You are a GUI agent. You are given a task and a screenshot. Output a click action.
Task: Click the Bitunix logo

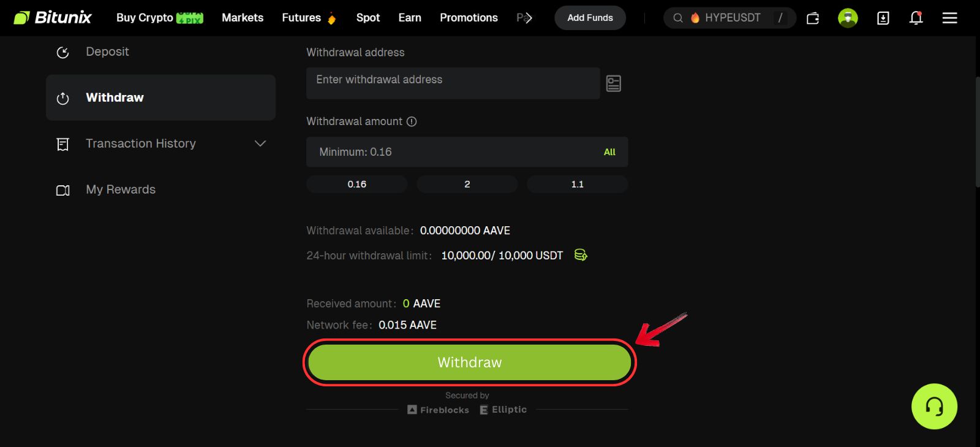pyautogui.click(x=53, y=18)
